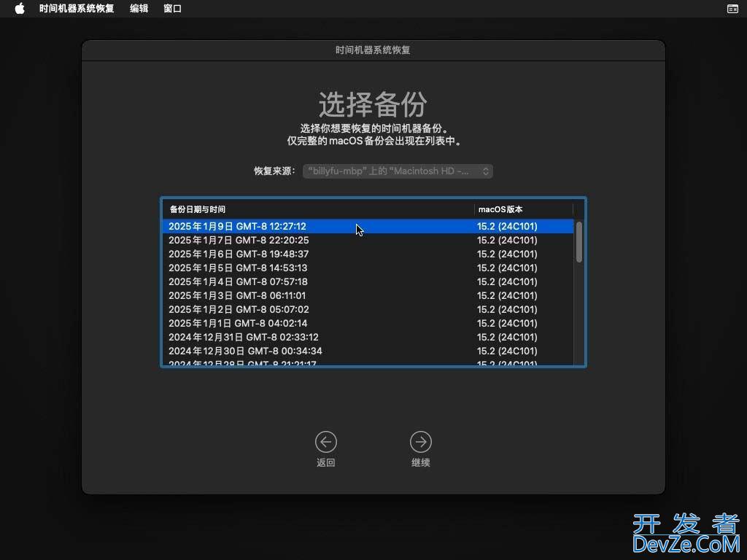Select backup 2025年1月4日 GMT-8 07:57:18
747x560 pixels.
pyautogui.click(x=368, y=281)
